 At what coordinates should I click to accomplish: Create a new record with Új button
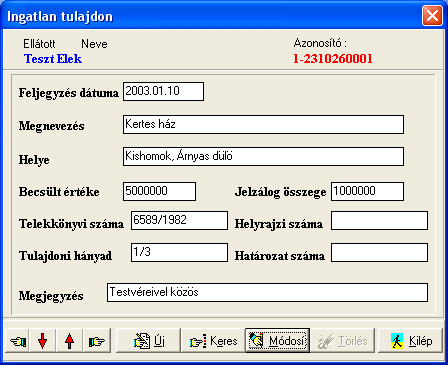click(x=148, y=340)
